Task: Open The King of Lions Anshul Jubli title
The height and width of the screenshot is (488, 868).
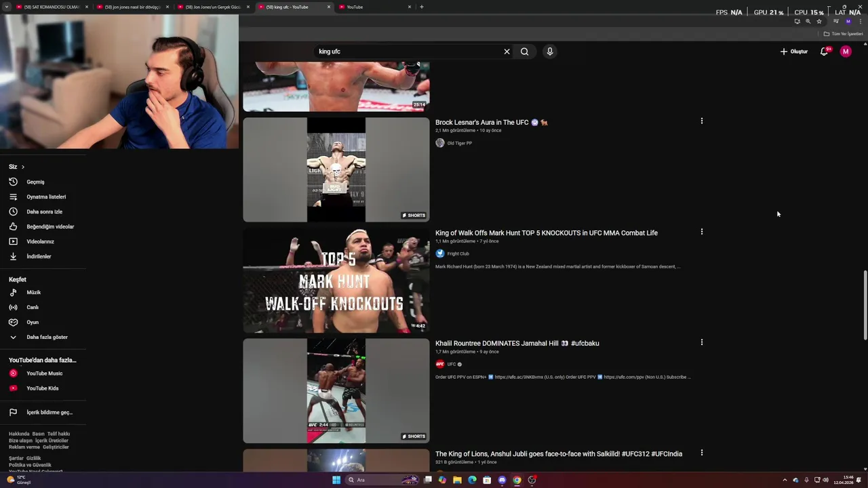Action: tap(559, 454)
